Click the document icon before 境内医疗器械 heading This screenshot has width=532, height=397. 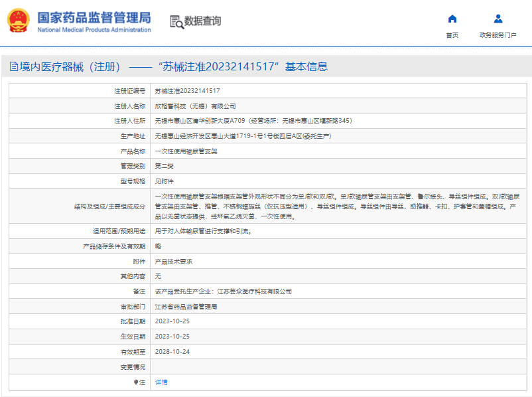click(x=14, y=66)
